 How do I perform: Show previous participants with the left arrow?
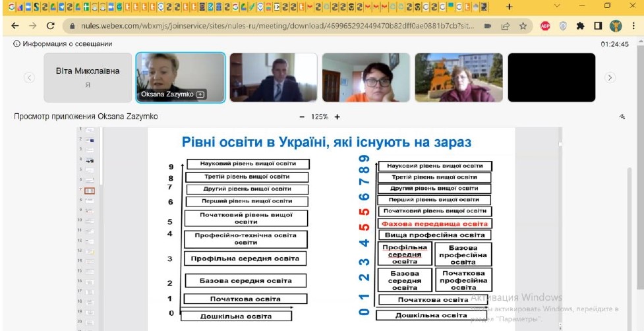[x=29, y=77]
